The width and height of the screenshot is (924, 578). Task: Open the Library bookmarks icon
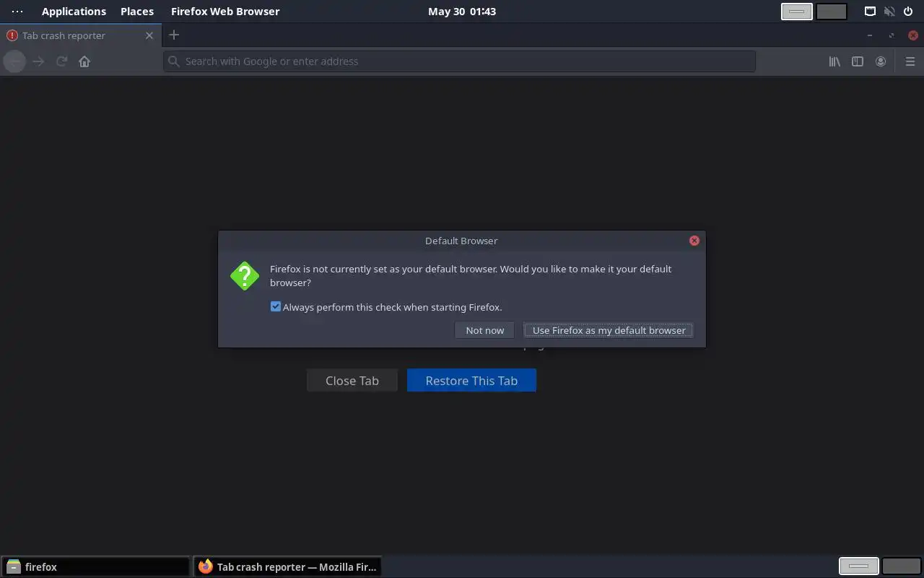(834, 61)
